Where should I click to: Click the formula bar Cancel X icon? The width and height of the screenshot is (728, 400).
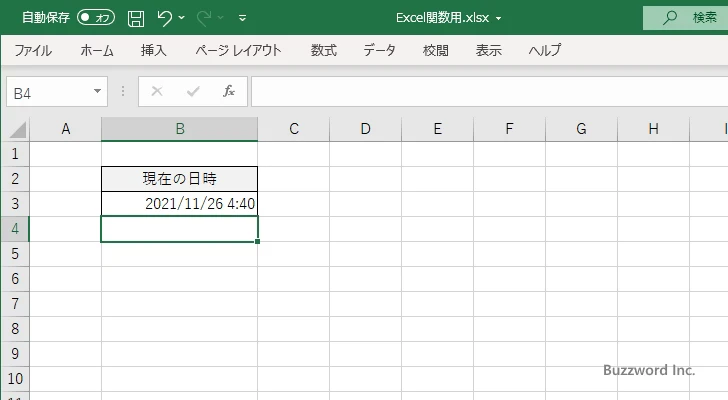(x=157, y=91)
